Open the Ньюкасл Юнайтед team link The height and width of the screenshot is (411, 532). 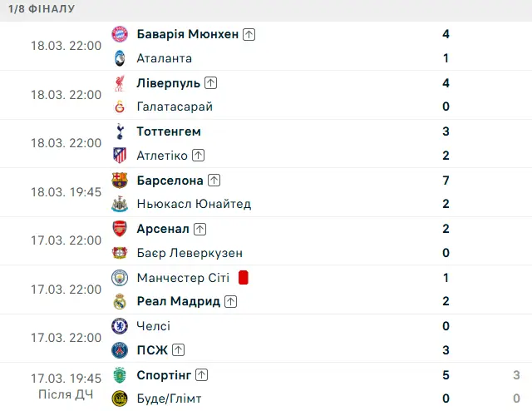click(x=194, y=204)
